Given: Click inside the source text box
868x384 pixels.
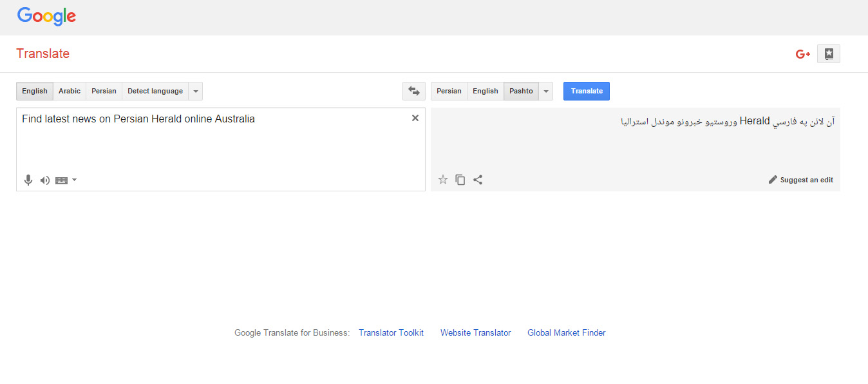Looking at the screenshot, I should 221,149.
